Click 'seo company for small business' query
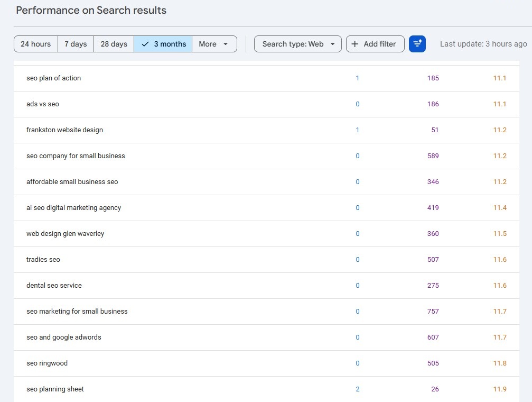This screenshot has height=402, width=532. point(76,156)
